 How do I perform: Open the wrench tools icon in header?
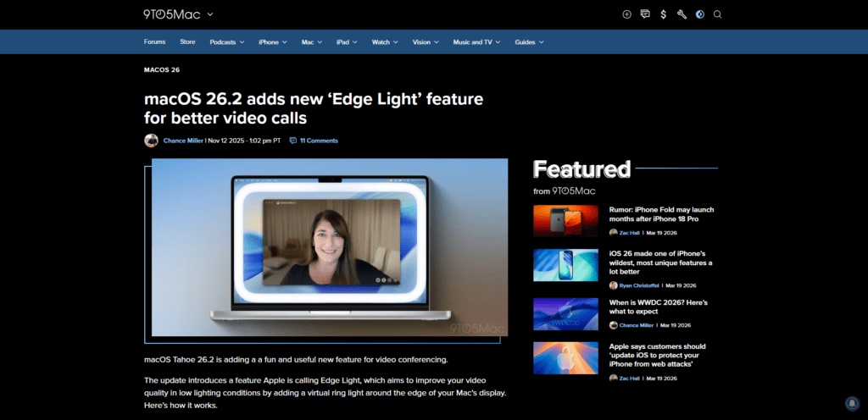pos(682,14)
